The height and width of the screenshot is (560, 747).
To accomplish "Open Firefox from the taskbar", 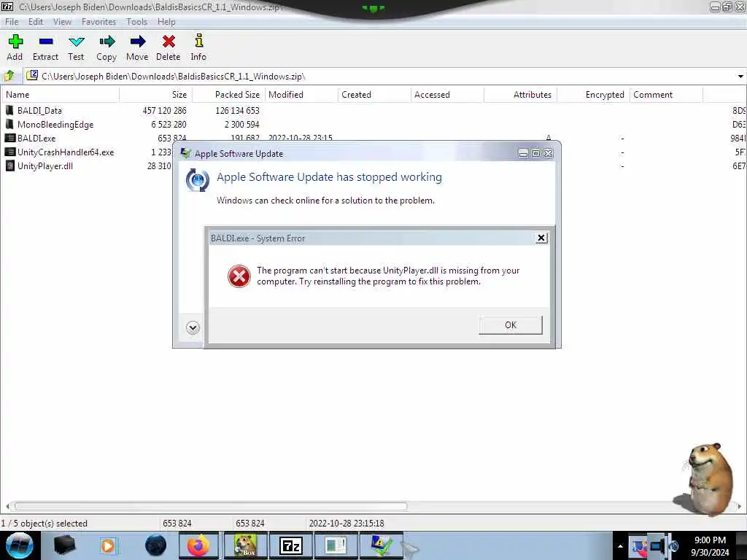I will (x=198, y=545).
